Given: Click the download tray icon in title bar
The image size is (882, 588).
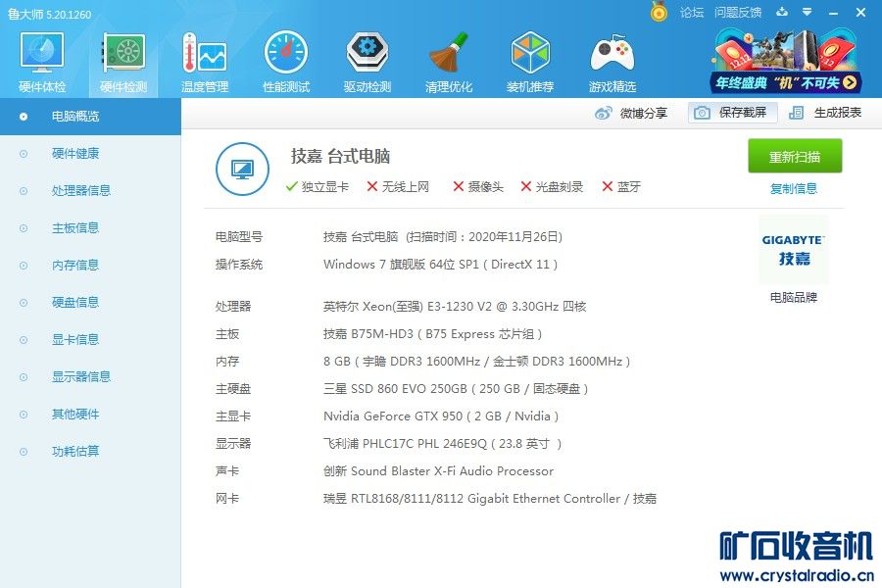Looking at the screenshot, I should 782,13.
